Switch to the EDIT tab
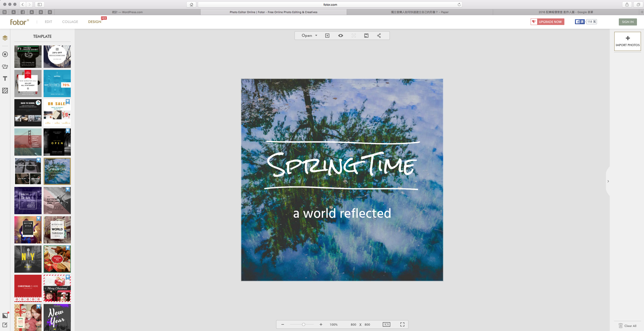Image resolution: width=644 pixels, height=331 pixels. point(48,22)
